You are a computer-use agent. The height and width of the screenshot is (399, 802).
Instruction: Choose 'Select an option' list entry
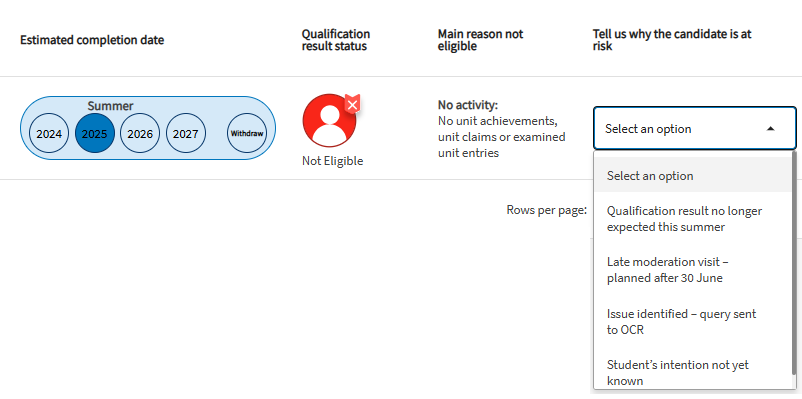[693, 176]
